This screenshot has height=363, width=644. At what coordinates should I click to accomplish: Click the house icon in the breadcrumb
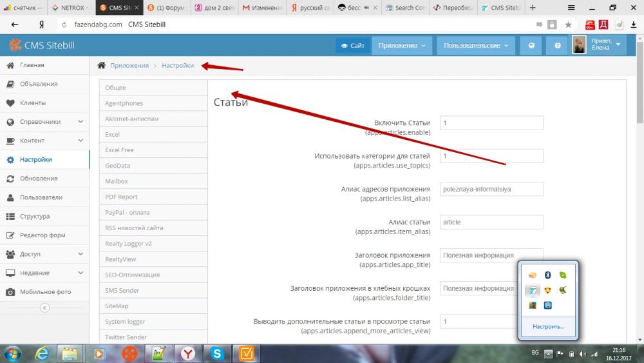point(101,65)
